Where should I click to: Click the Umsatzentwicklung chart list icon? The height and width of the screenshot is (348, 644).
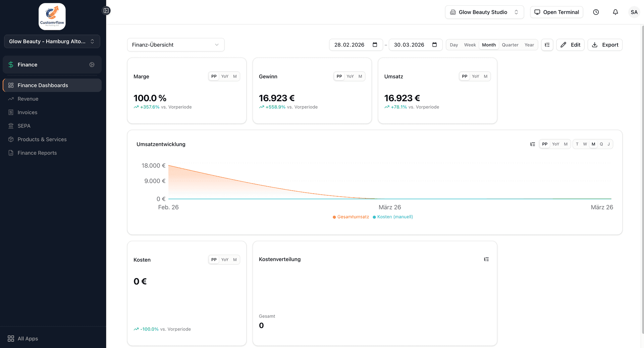tap(532, 144)
